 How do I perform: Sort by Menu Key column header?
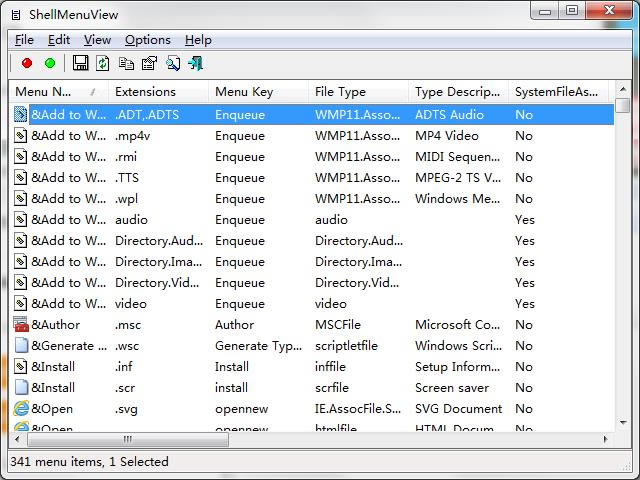(258, 92)
